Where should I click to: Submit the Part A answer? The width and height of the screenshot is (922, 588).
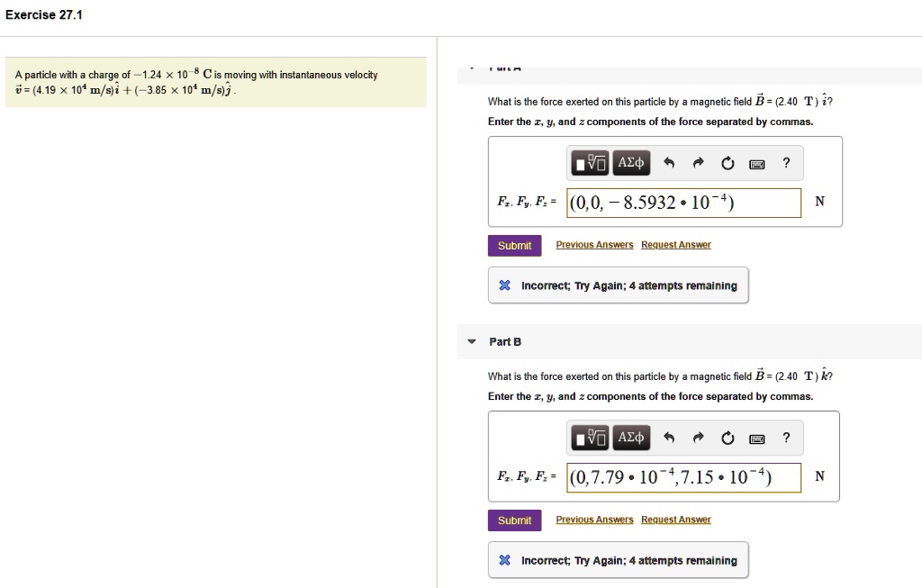click(x=514, y=245)
